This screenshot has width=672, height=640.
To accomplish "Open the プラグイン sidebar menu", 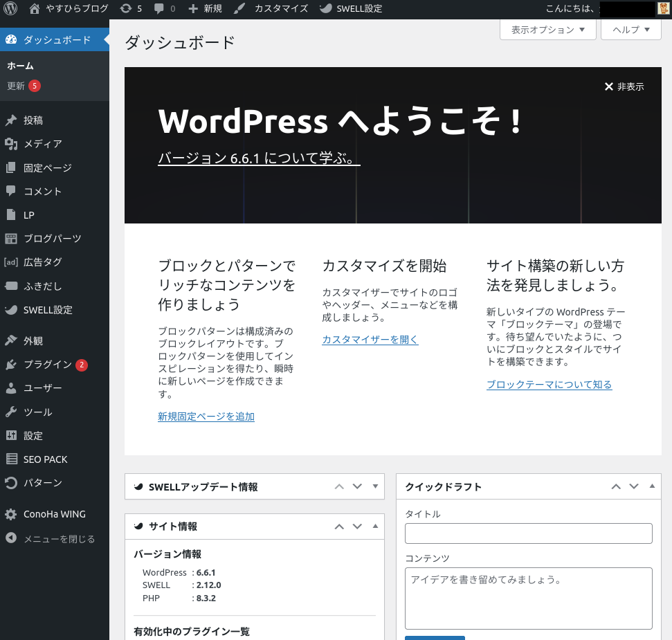I will 47,365.
